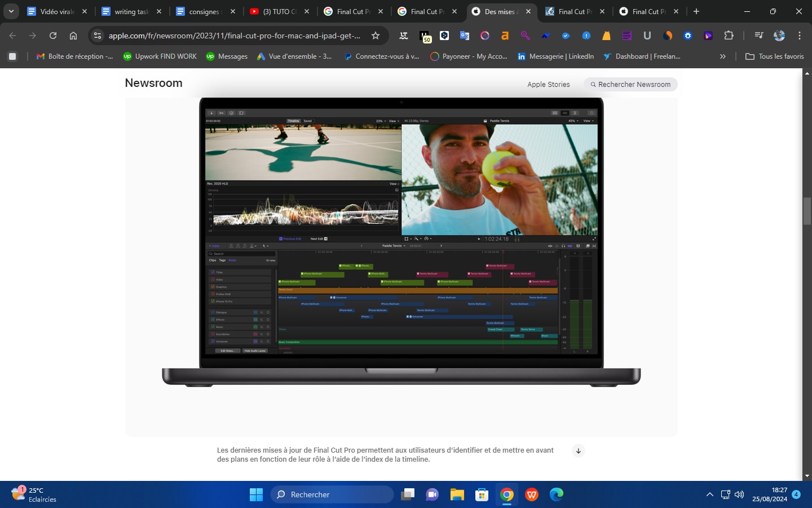
Task: Show hidden system tray icons chevron
Action: click(709, 494)
